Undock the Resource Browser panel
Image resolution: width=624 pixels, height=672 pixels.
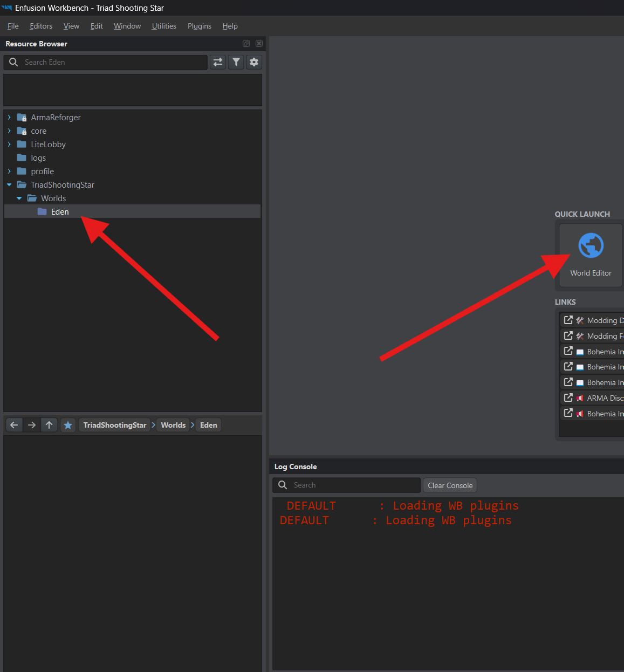point(246,44)
